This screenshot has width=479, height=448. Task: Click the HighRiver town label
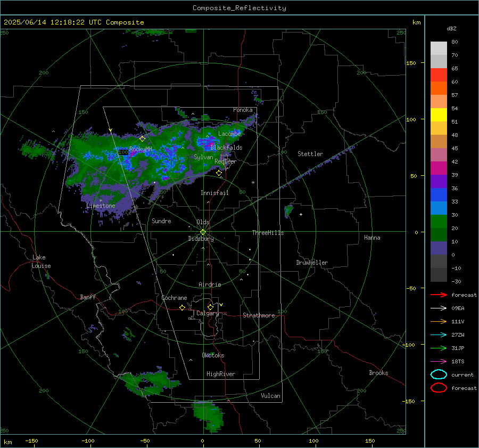click(x=221, y=374)
